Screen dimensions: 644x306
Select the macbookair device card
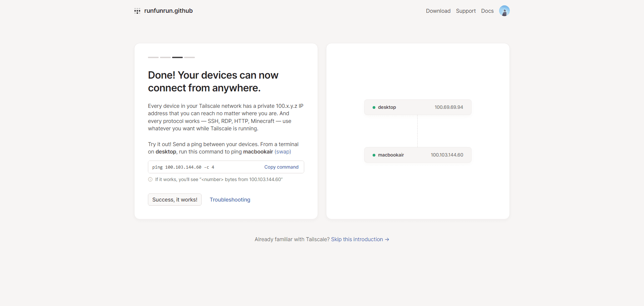point(418,155)
